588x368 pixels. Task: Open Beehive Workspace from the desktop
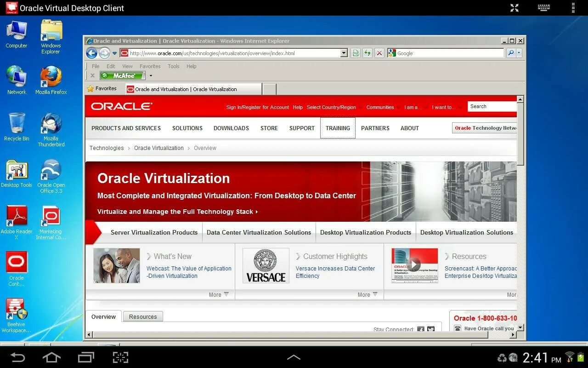click(17, 307)
